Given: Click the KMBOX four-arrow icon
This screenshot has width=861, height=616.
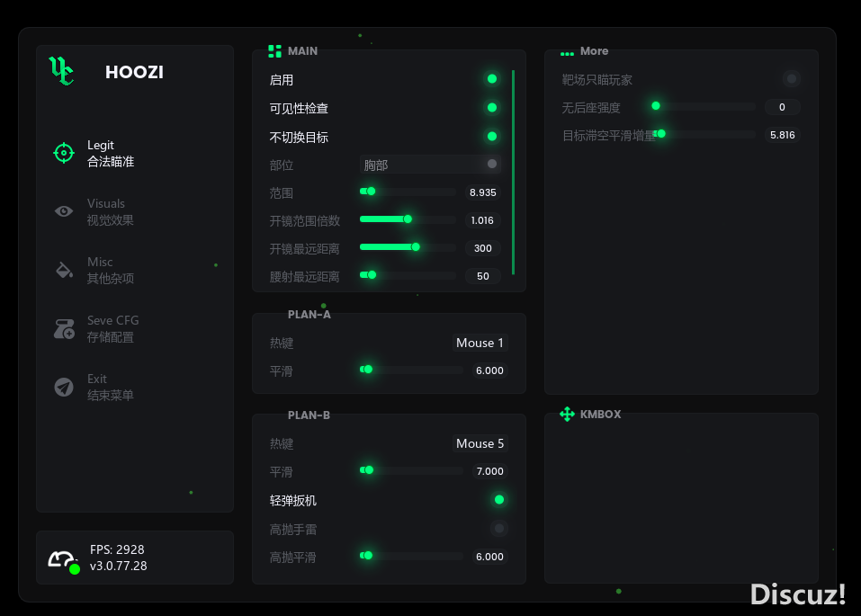Looking at the screenshot, I should 567,415.
